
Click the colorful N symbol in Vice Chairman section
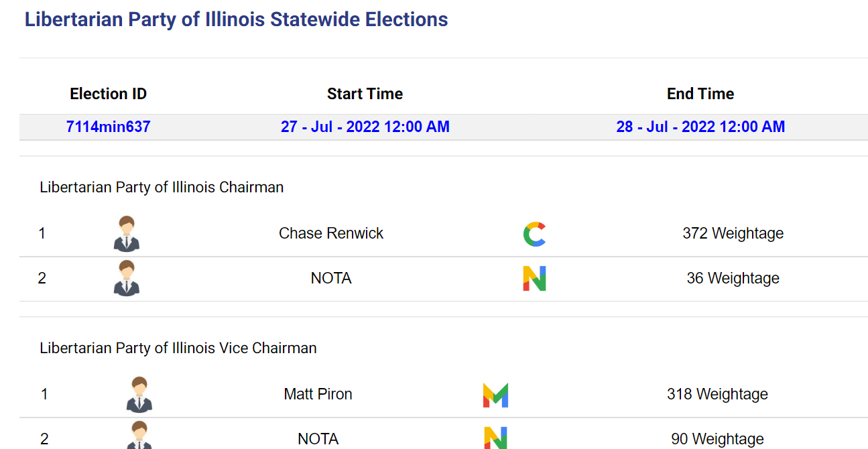click(x=495, y=438)
